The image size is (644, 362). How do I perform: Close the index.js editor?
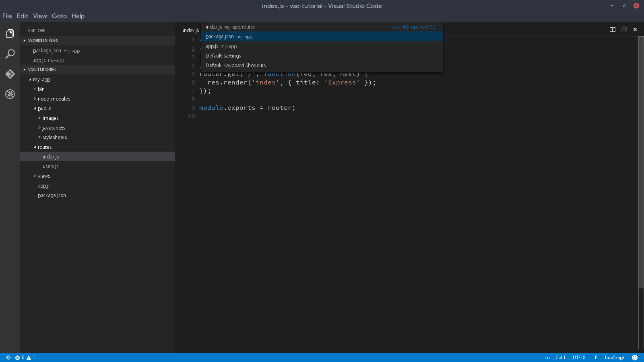tap(635, 29)
